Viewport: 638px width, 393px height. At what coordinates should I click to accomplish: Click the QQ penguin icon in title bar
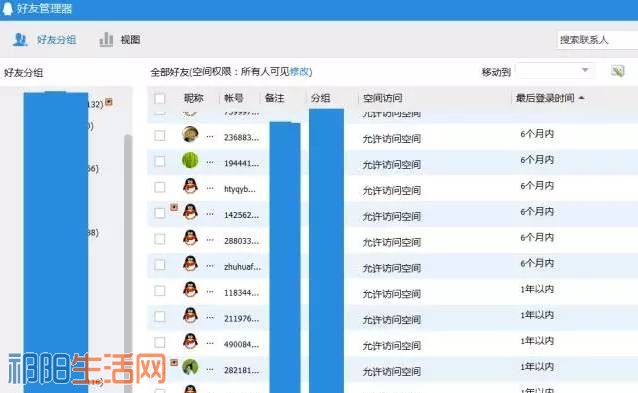[x=7, y=8]
